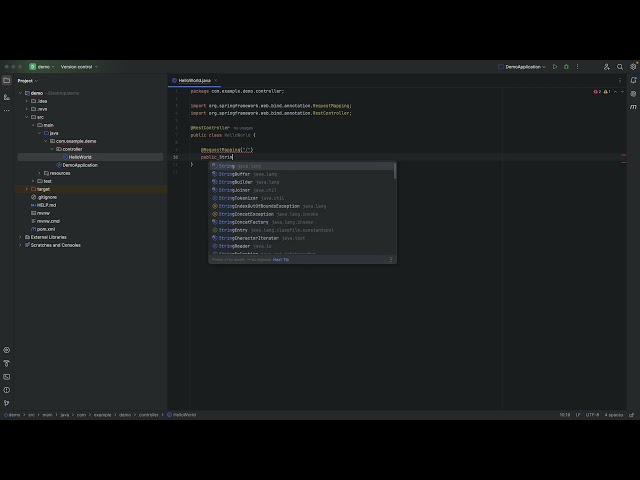Click the UTF-8 encoding in status bar
Image resolution: width=640 pixels, height=480 pixels.
(592, 415)
